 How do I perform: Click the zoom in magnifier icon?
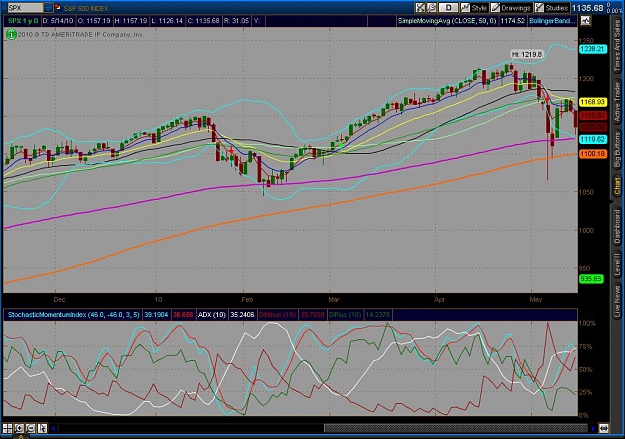(x=19, y=429)
